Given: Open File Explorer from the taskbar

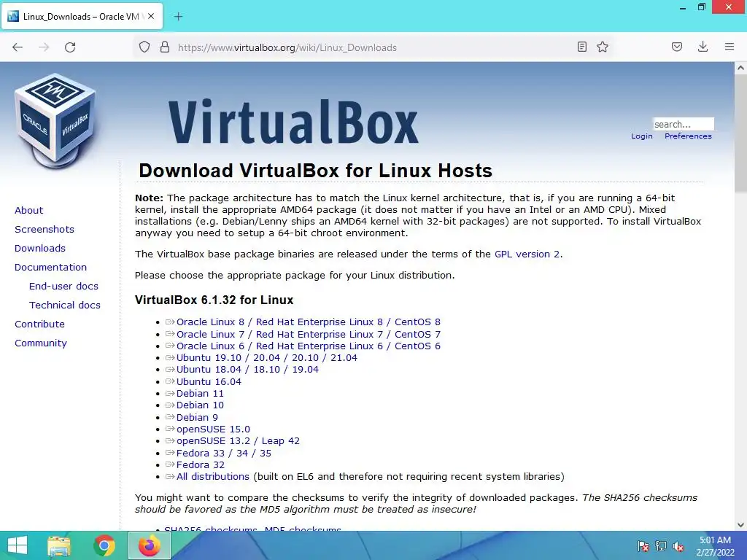Looking at the screenshot, I should tap(59, 545).
